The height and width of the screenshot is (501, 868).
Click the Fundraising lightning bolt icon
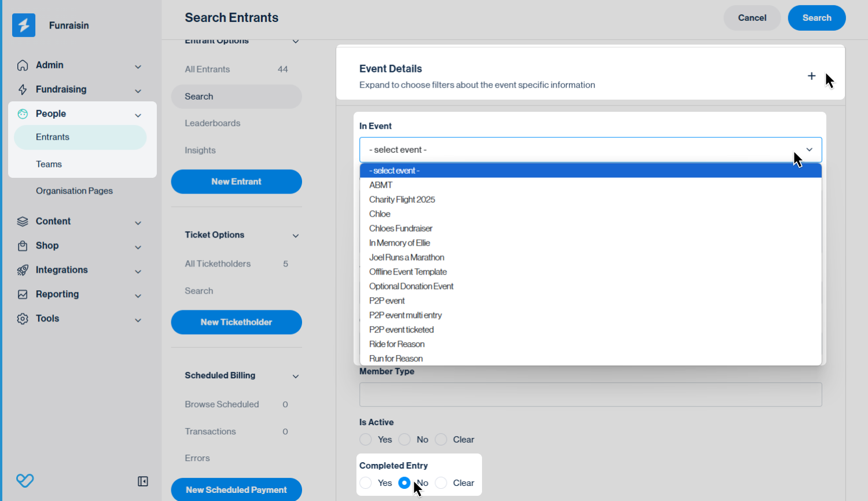point(23,90)
